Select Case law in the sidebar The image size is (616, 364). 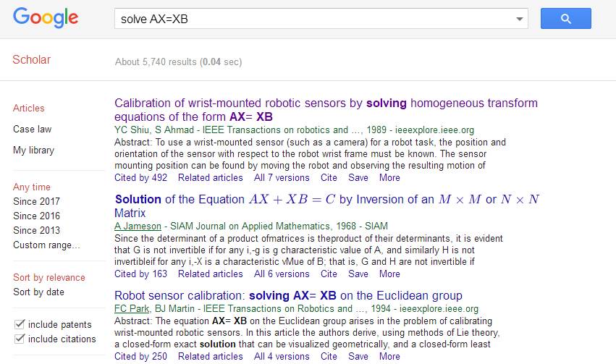[x=33, y=130]
